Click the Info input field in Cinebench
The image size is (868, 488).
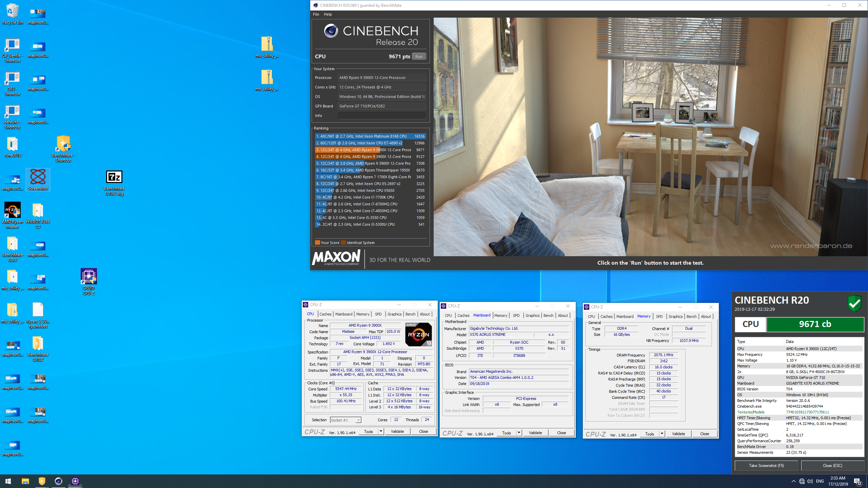click(382, 116)
